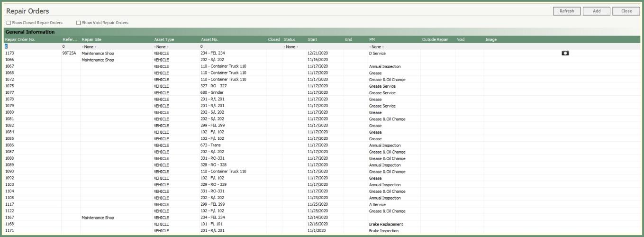
Task: Click the Asset No. filter input field
Action: (232, 47)
